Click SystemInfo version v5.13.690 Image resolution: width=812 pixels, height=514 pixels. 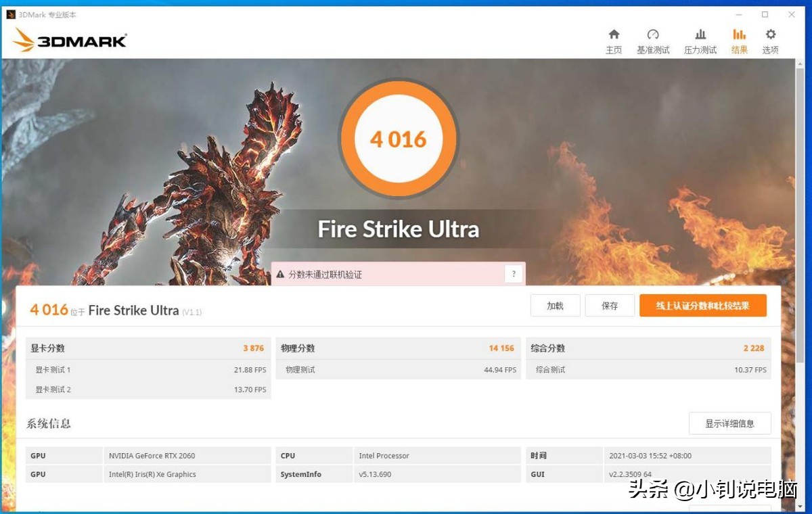(x=437, y=474)
